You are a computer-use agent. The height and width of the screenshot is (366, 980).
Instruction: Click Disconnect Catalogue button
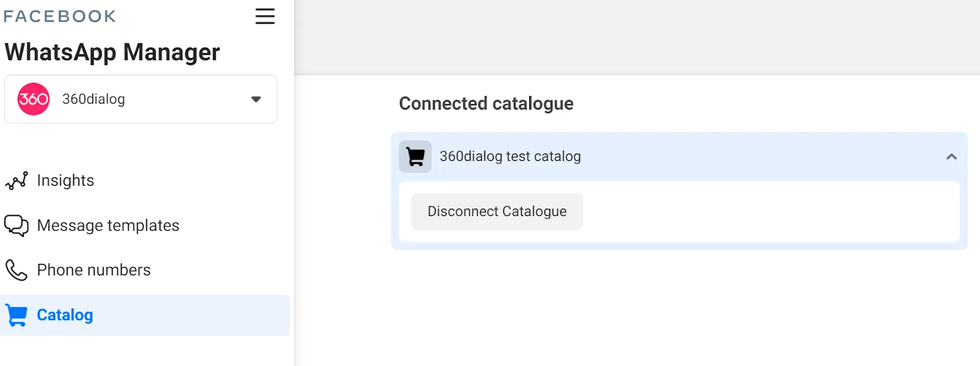coord(497,212)
